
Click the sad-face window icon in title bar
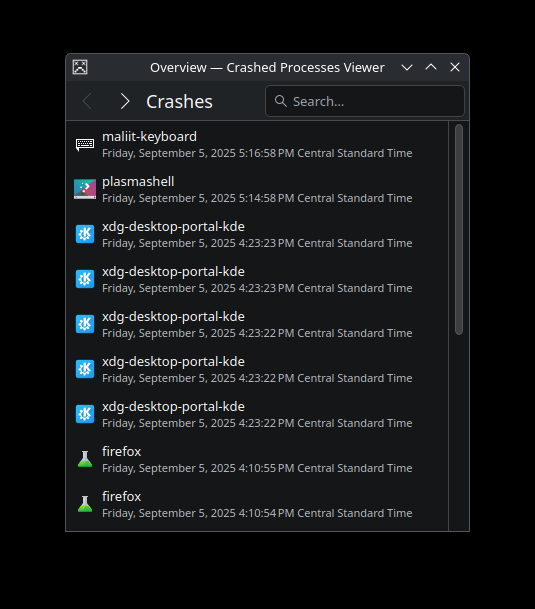[x=80, y=67]
